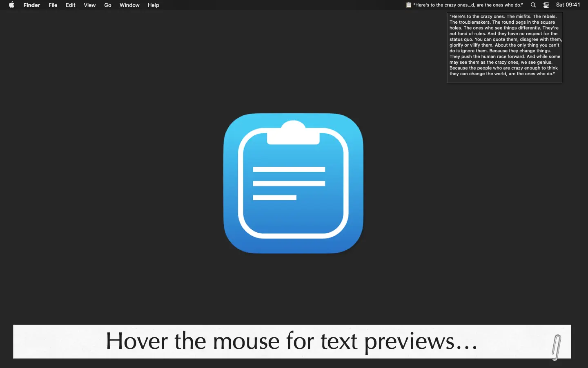Viewport: 588px width, 368px height.
Task: Open the Edit menu
Action: pos(71,5)
